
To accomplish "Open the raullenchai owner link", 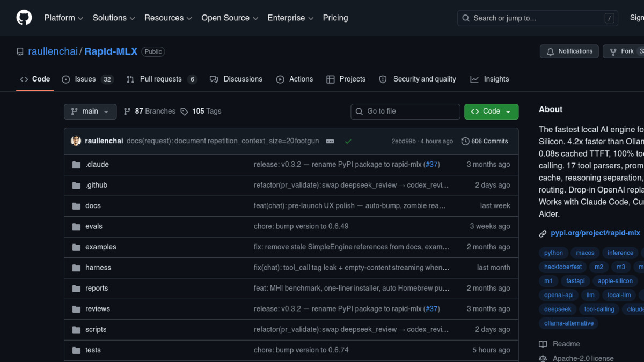I will [53, 51].
